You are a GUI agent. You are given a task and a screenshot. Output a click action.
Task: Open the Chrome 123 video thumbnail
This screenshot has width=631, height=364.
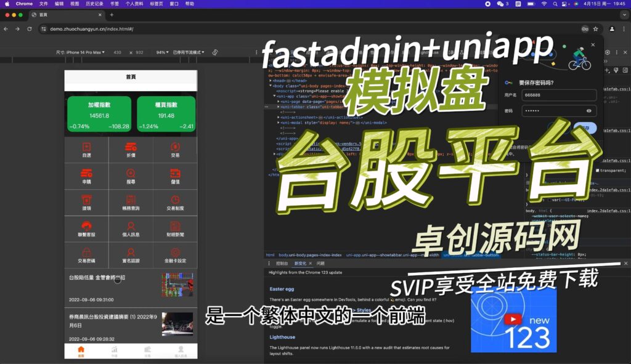pyautogui.click(x=514, y=320)
